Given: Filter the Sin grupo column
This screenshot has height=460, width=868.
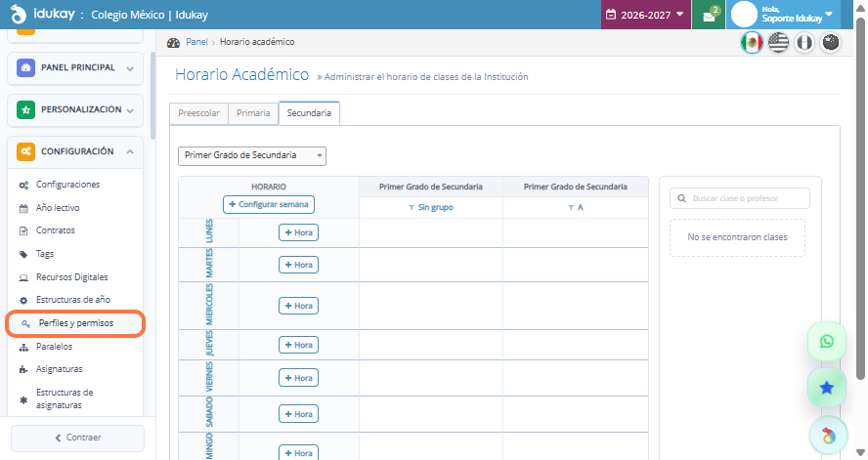Looking at the screenshot, I should coord(431,208).
